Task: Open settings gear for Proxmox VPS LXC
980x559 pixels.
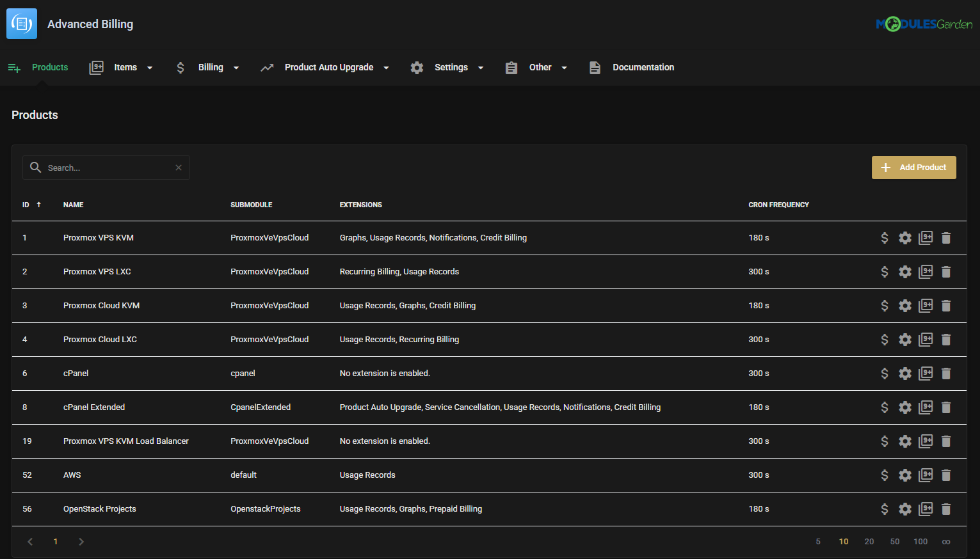Action: tap(905, 272)
